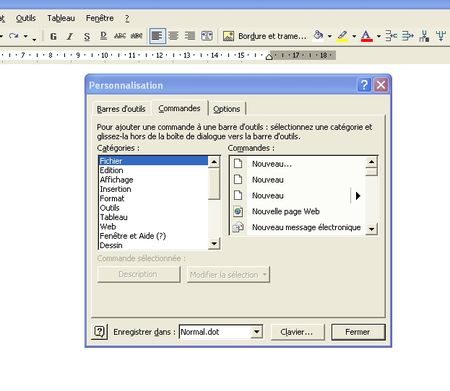The width and height of the screenshot is (450, 391).
Task: Click the redo curved arrow icon
Action: 14,36
